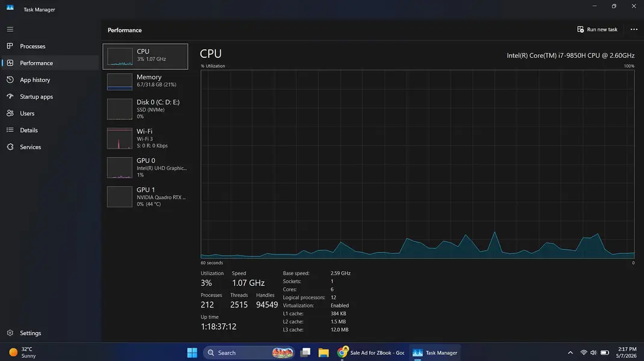Click the taskbar Search box
Screen dimensions: 644x361
249,353
